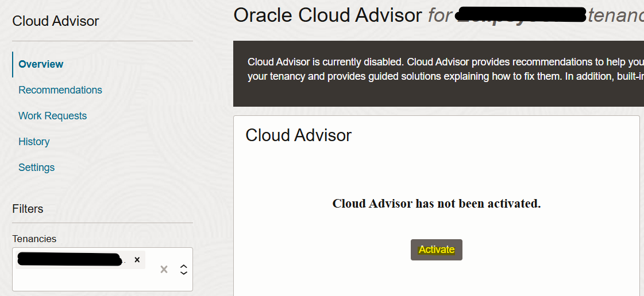
Task: Remove the selected tenancy chip
Action: (x=137, y=260)
